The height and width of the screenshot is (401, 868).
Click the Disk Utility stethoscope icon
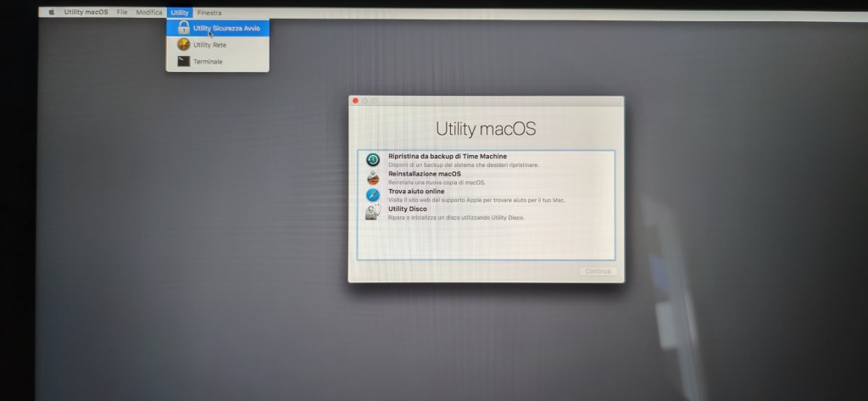[373, 212]
